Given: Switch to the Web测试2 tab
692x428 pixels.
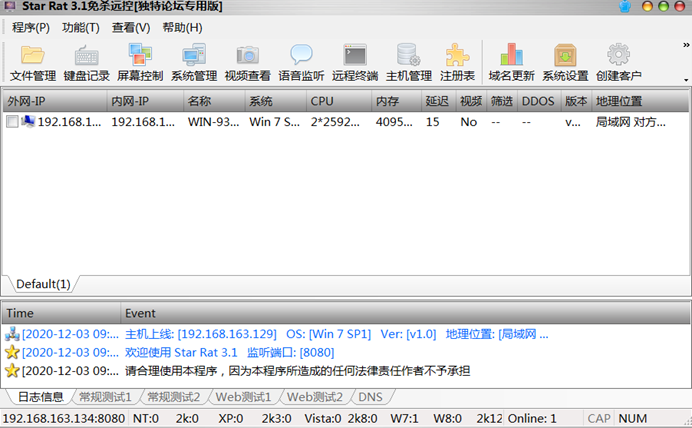Looking at the screenshot, I should pyautogui.click(x=315, y=397).
